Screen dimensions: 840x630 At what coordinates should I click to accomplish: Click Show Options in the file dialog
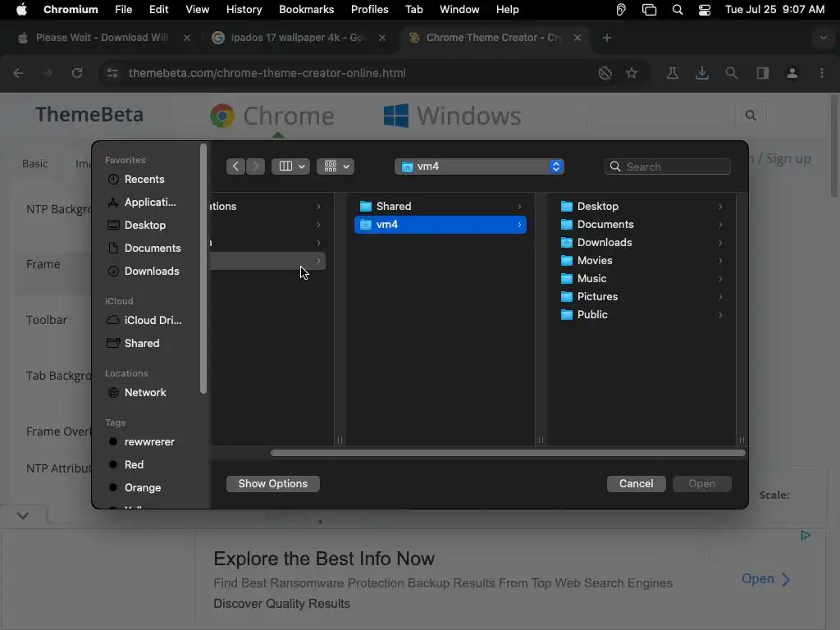coord(272,484)
